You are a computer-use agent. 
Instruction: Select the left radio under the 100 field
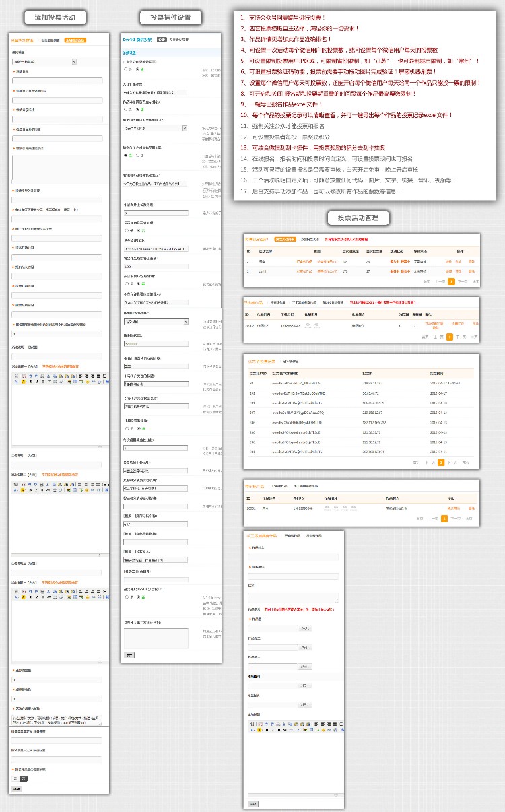(x=126, y=283)
